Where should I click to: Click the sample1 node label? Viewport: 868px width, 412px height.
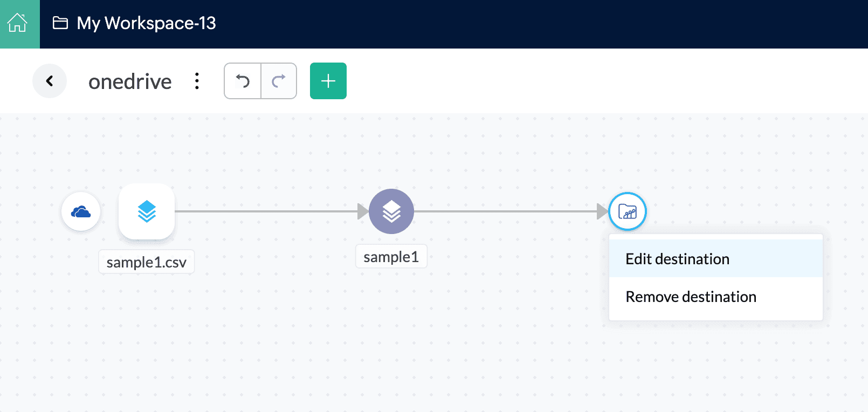pos(391,257)
